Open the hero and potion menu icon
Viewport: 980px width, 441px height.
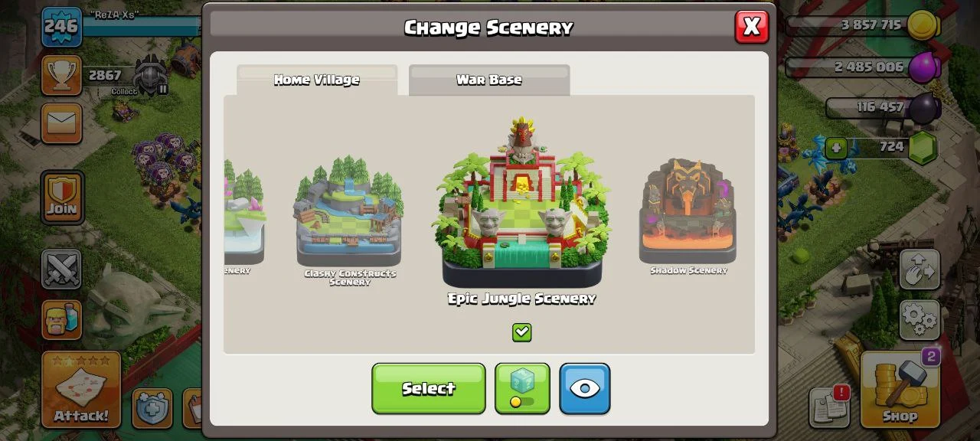[61, 319]
